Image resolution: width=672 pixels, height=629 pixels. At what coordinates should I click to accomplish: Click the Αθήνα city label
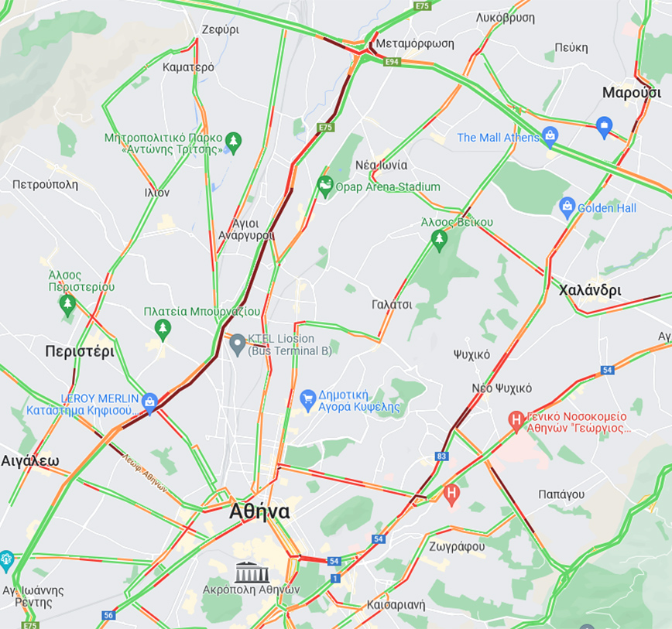pyautogui.click(x=259, y=511)
